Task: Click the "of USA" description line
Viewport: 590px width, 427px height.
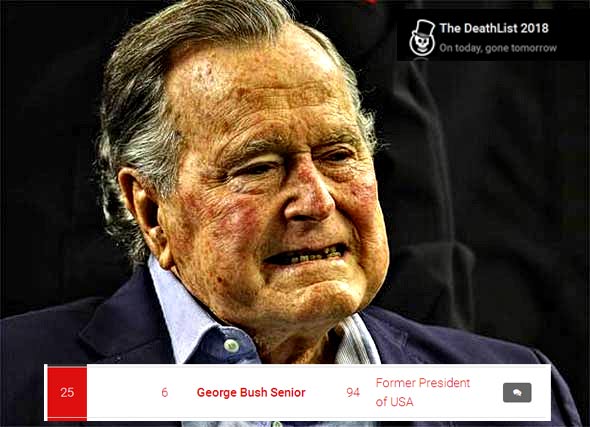Action: pos(394,402)
